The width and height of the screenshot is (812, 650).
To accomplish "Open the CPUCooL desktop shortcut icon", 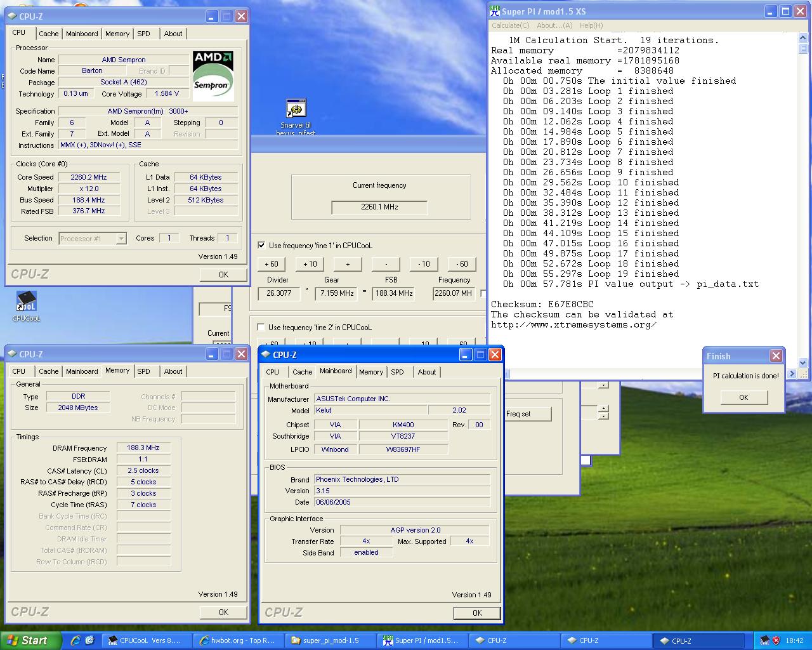I will pos(26,307).
